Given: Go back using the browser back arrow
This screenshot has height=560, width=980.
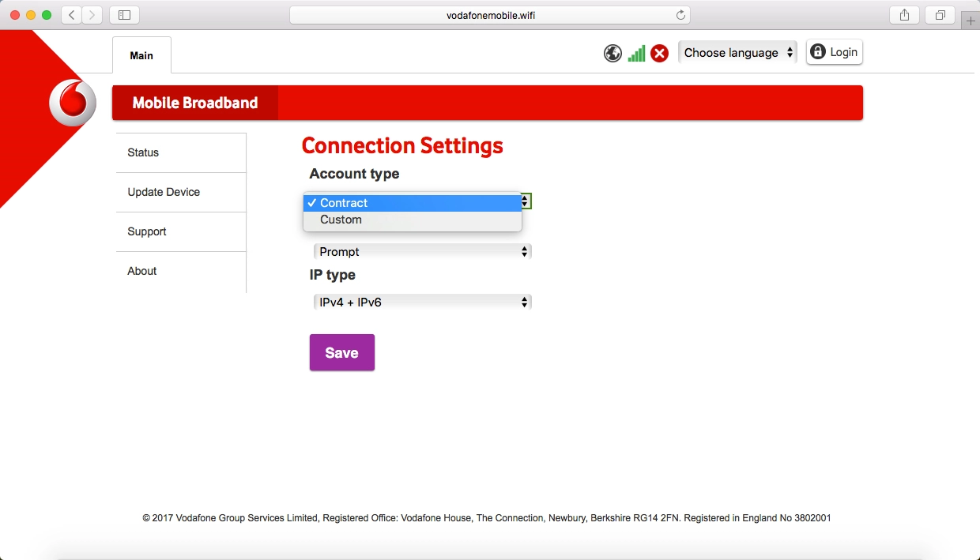Looking at the screenshot, I should pos(71,15).
